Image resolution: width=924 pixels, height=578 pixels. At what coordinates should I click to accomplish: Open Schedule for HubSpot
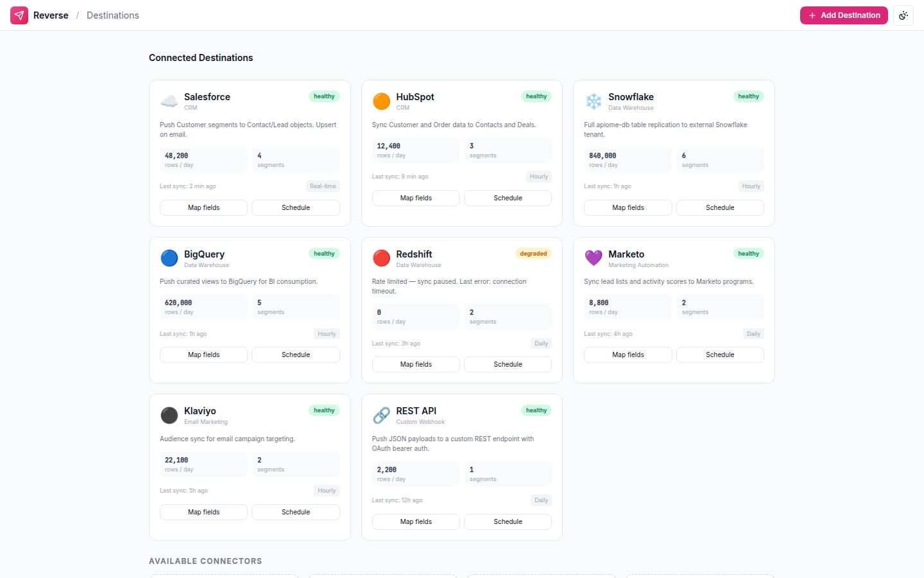[x=508, y=198]
